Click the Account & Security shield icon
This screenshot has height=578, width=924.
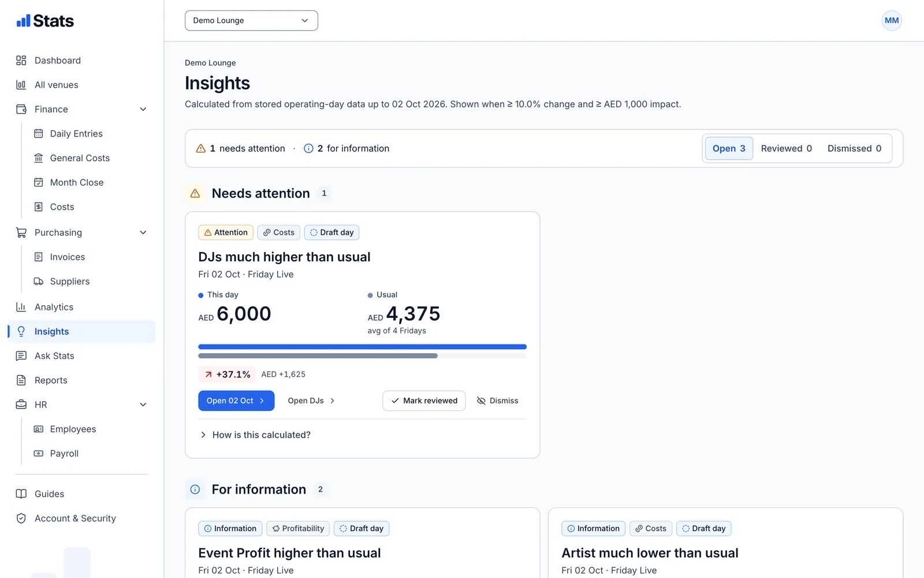pos(21,518)
